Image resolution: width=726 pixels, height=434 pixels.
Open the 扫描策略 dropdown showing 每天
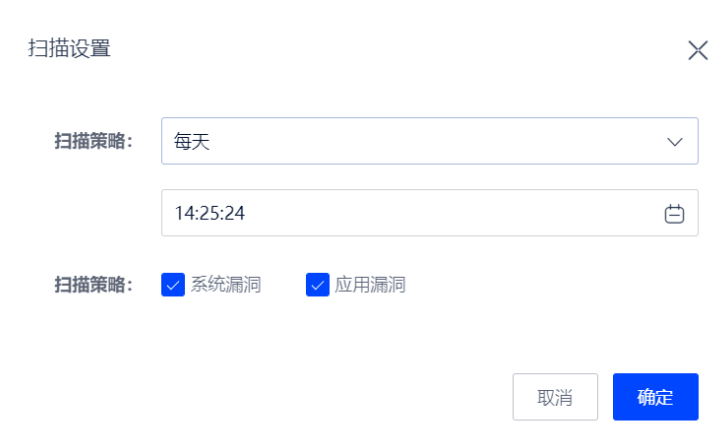430,141
